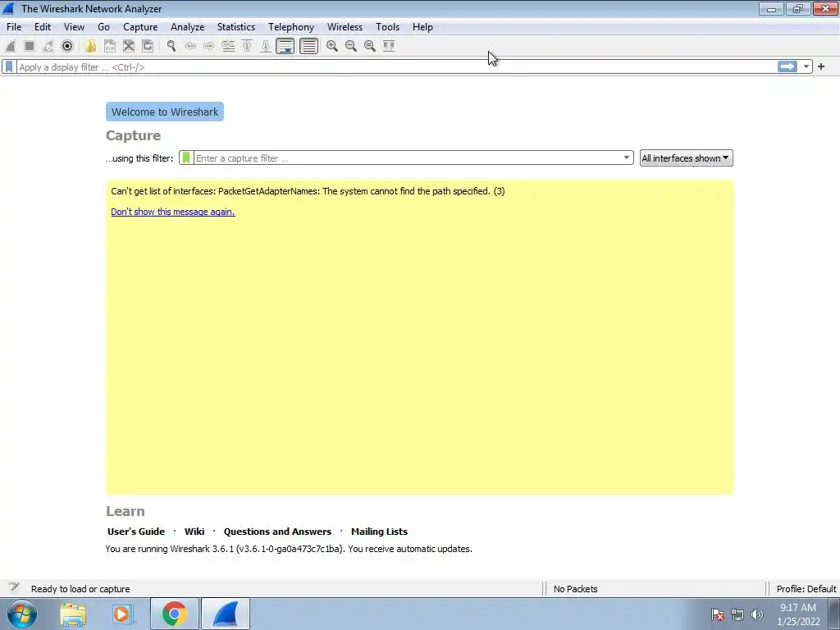This screenshot has width=840, height=630.
Task: Open the File menu
Action: point(14,27)
